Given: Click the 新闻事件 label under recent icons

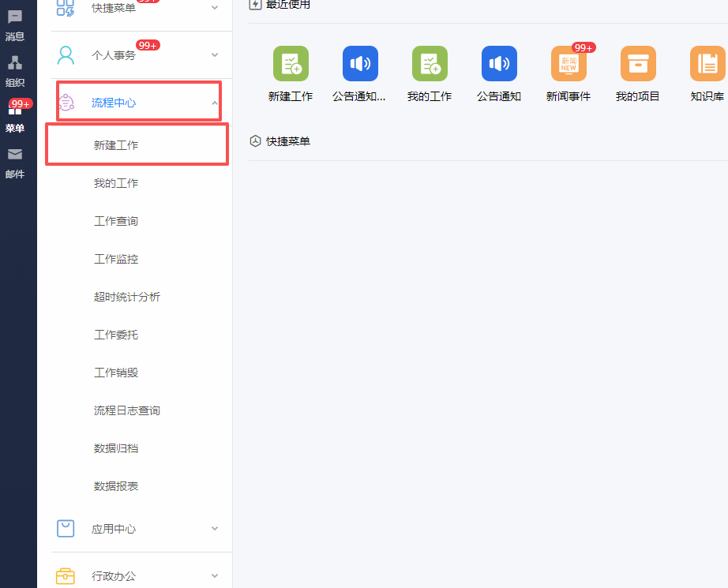Looking at the screenshot, I should coord(569,96).
